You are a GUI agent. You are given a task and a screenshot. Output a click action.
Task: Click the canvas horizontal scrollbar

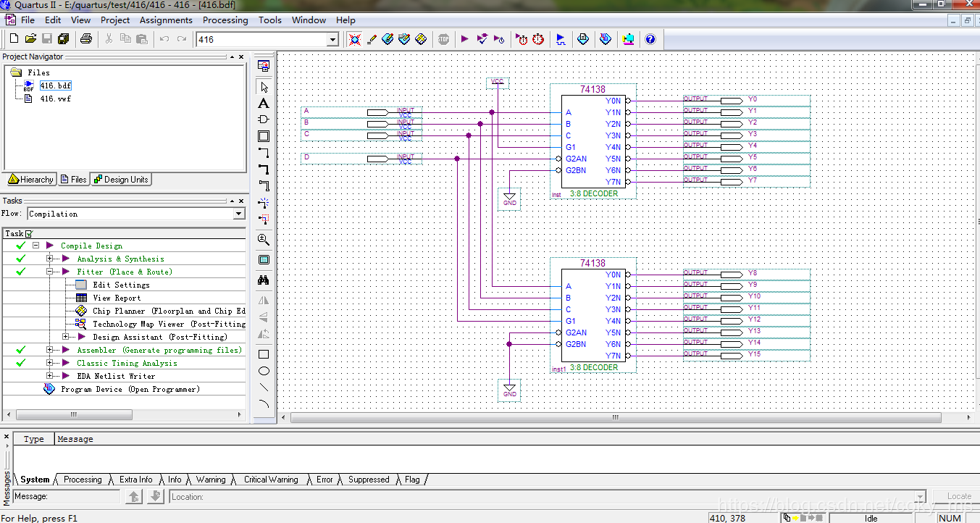(616, 418)
